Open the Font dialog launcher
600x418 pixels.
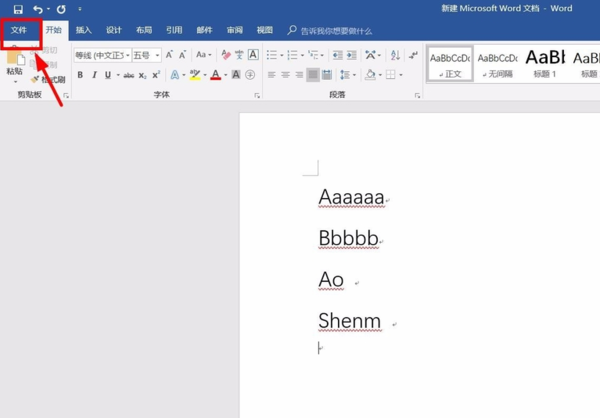(257, 95)
